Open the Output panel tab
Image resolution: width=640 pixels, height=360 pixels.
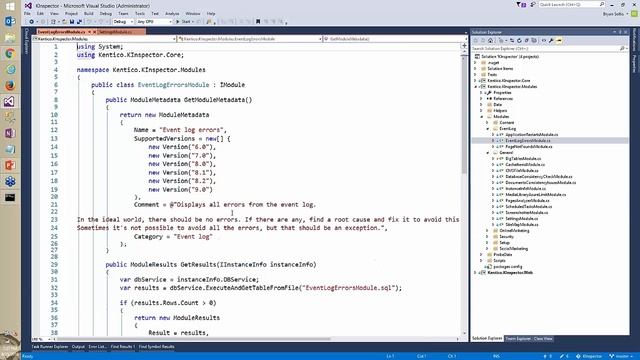(x=78, y=347)
